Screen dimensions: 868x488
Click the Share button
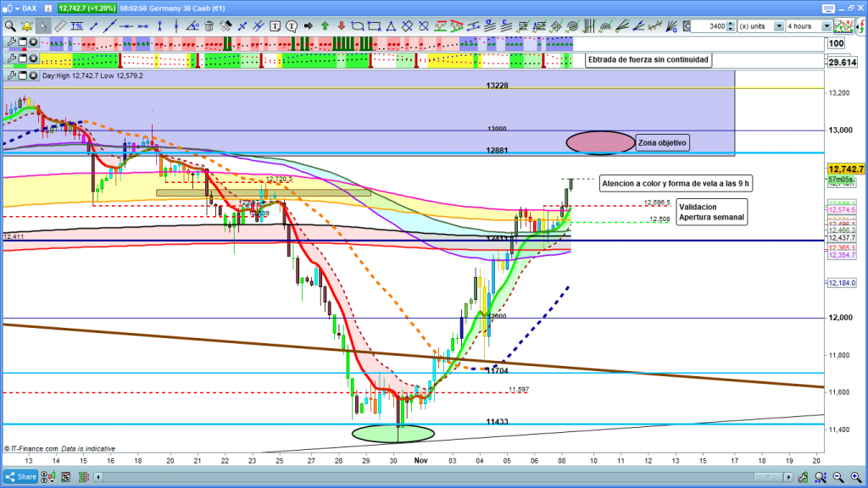[22, 477]
